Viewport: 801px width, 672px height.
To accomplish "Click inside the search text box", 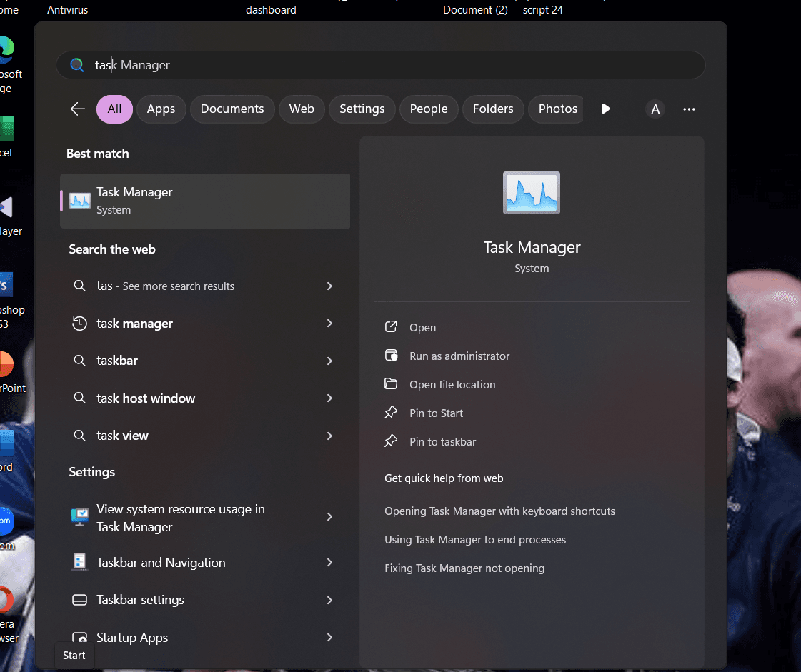I will pyautogui.click(x=393, y=65).
